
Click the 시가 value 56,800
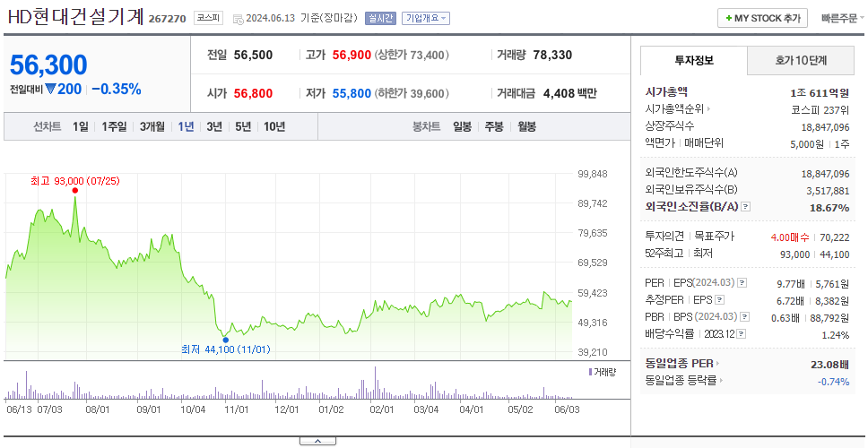tap(254, 93)
